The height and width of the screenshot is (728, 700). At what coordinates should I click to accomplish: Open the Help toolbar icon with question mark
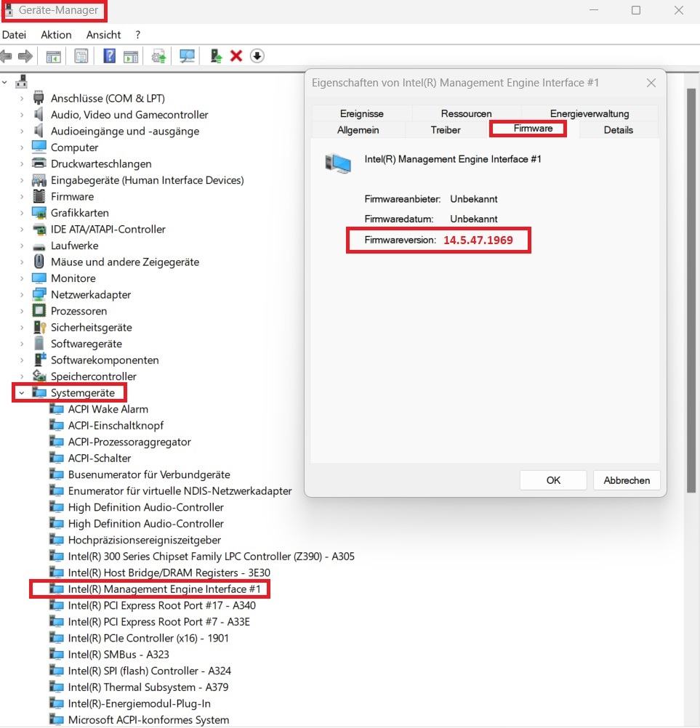coord(109,56)
